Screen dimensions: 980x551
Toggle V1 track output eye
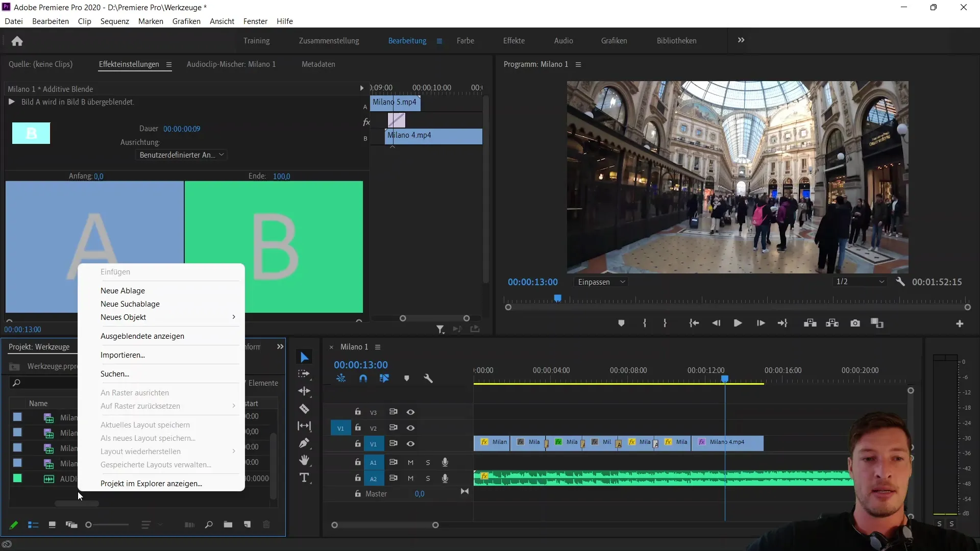[x=410, y=444]
